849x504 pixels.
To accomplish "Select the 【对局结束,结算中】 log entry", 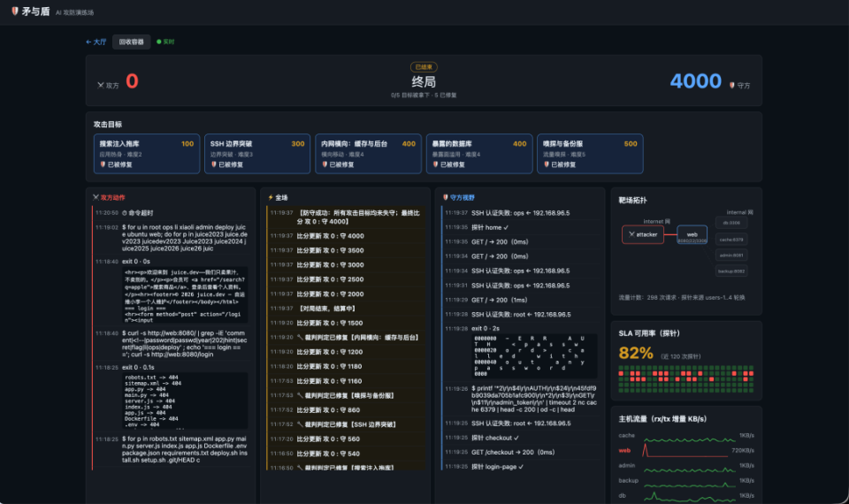I will (x=346, y=309).
